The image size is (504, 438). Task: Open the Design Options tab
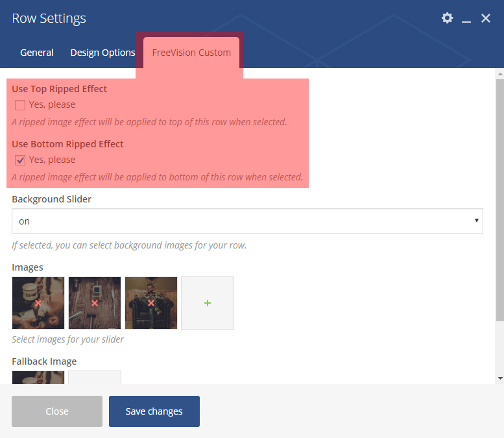[102, 53]
